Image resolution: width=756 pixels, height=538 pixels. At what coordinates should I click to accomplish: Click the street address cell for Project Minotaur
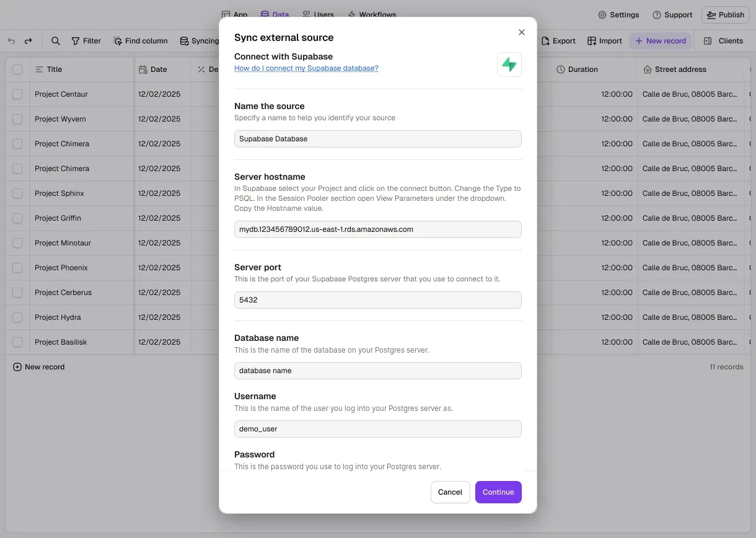[x=690, y=243]
